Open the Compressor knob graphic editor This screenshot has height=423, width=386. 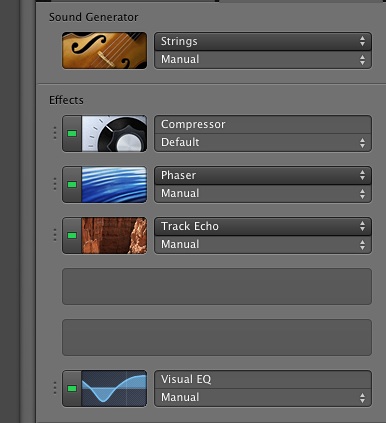pyautogui.click(x=114, y=134)
